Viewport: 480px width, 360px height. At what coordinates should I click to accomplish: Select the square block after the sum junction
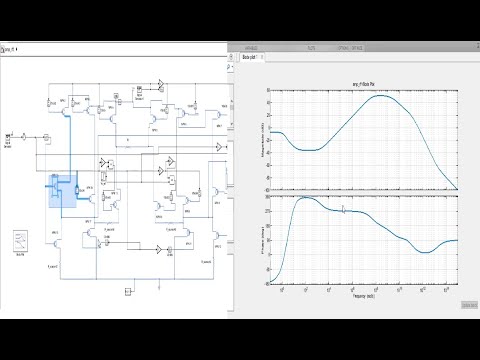[47, 137]
